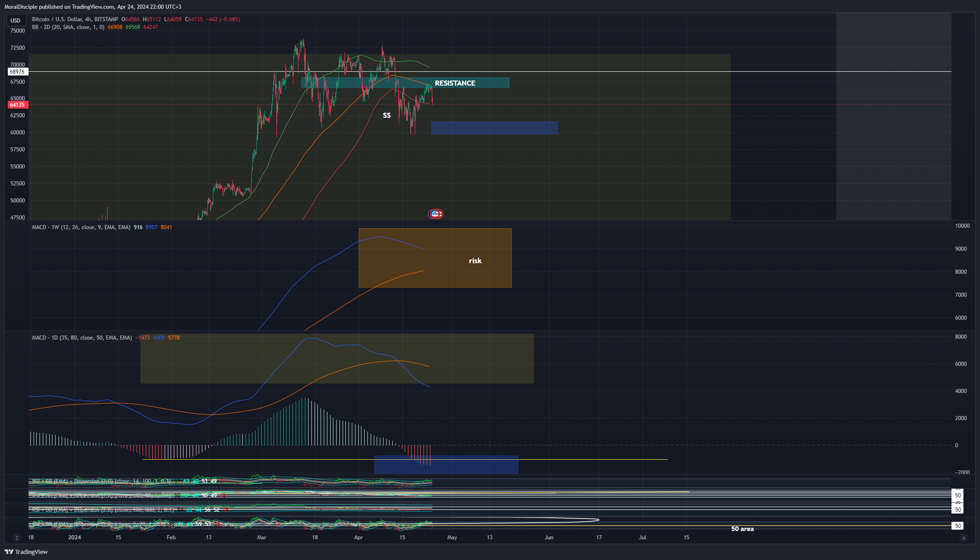
Task: Click the MoralDisciple published header text
Action: point(93,7)
